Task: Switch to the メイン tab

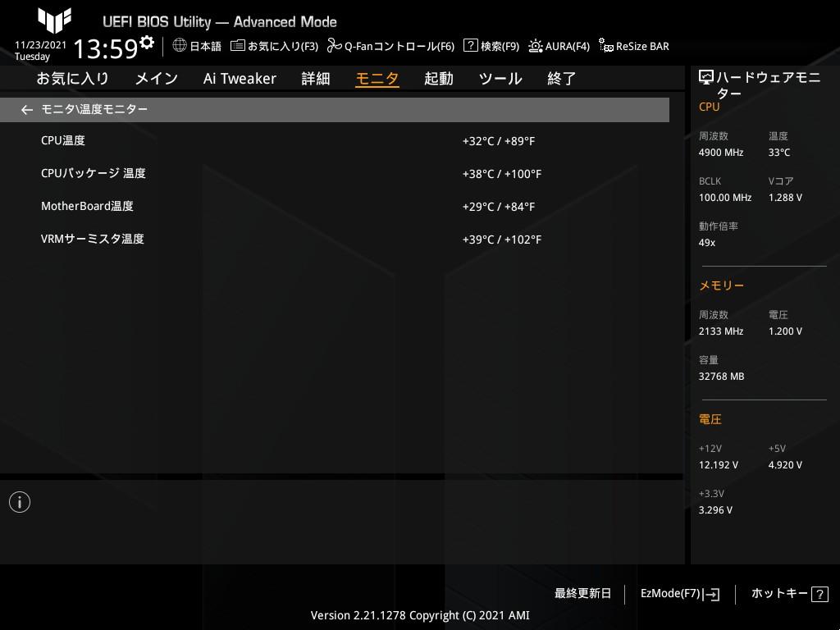Action: (x=157, y=79)
